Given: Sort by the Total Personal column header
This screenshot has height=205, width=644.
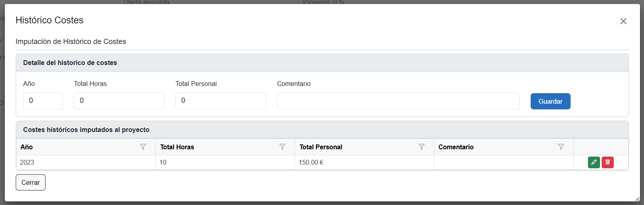Looking at the screenshot, I should pyautogui.click(x=321, y=147).
